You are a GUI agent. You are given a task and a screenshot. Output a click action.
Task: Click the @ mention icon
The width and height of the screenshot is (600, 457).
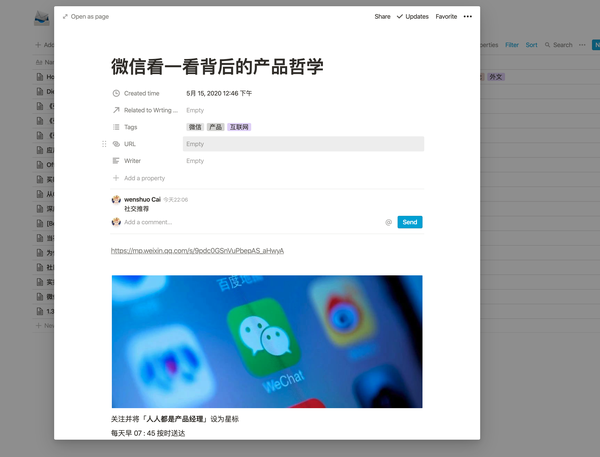388,222
